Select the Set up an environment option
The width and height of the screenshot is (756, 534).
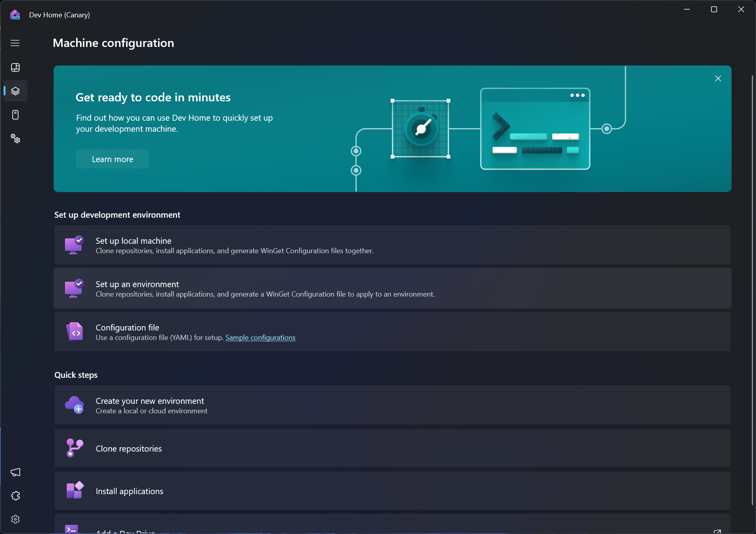(x=392, y=288)
